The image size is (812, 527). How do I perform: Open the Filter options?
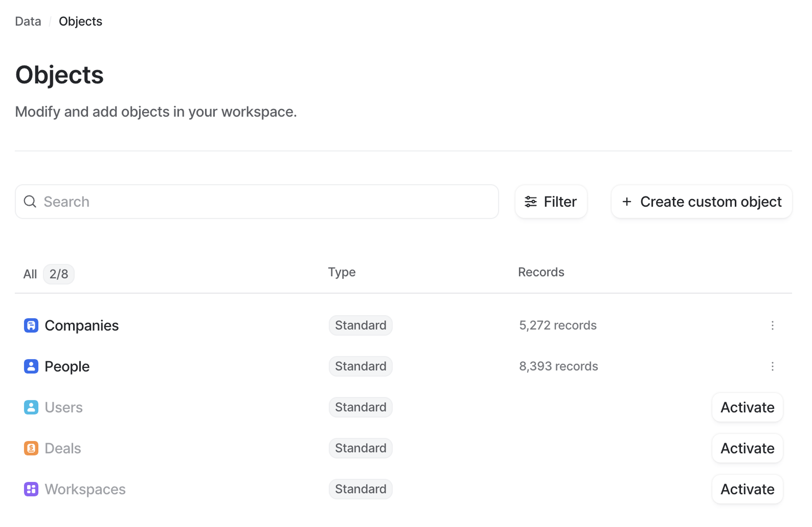point(551,202)
